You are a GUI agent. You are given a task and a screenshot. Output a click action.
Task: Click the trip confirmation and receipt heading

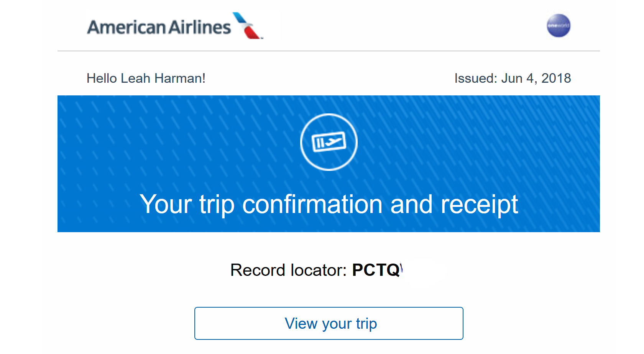[329, 204]
